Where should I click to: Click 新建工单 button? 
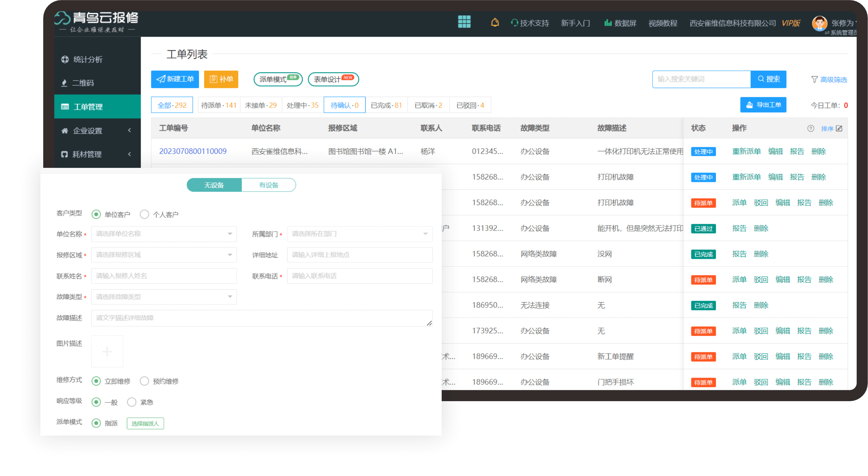175,79
